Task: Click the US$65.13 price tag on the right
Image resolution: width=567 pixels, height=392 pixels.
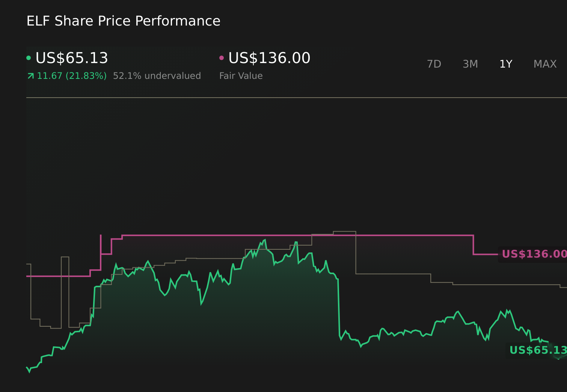Action: [538, 350]
